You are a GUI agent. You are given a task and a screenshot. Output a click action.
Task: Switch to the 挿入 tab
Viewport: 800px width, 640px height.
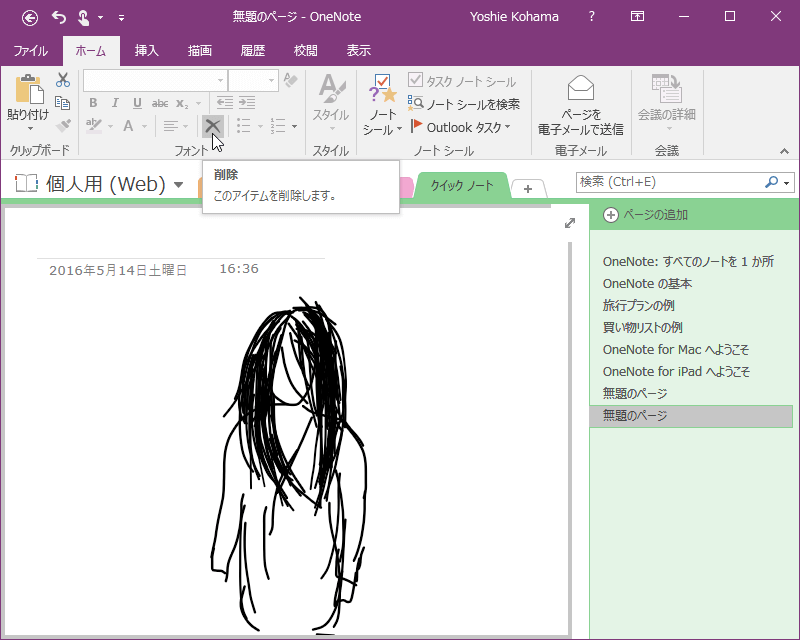click(x=146, y=51)
